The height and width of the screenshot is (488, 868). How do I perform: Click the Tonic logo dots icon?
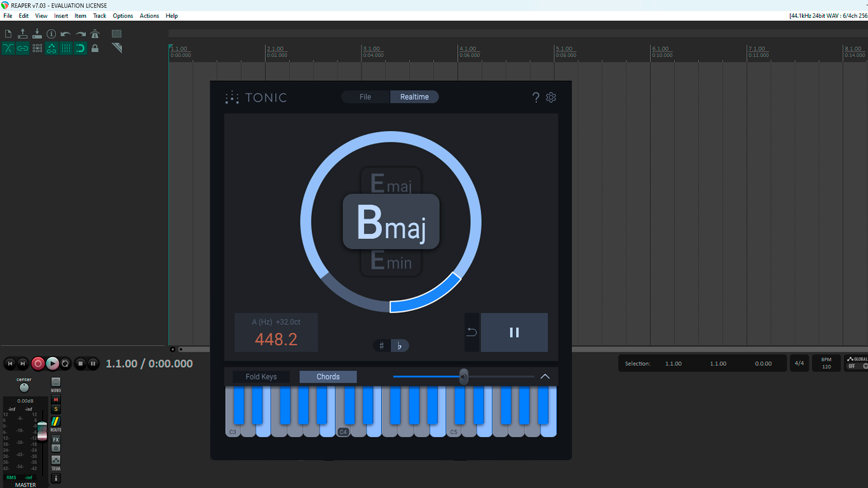coord(232,97)
